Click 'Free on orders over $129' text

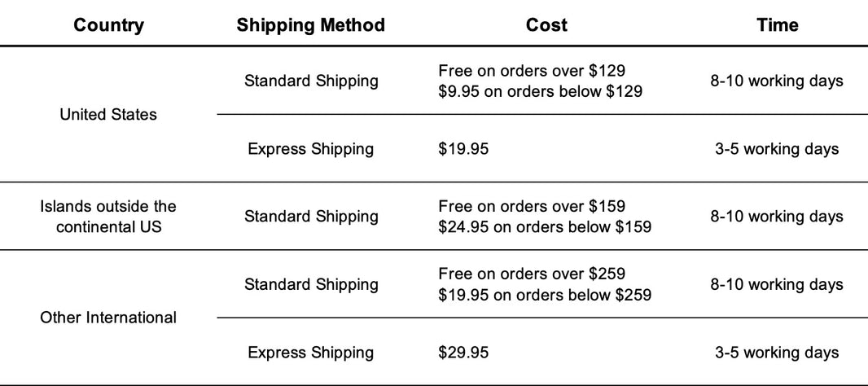tap(532, 71)
